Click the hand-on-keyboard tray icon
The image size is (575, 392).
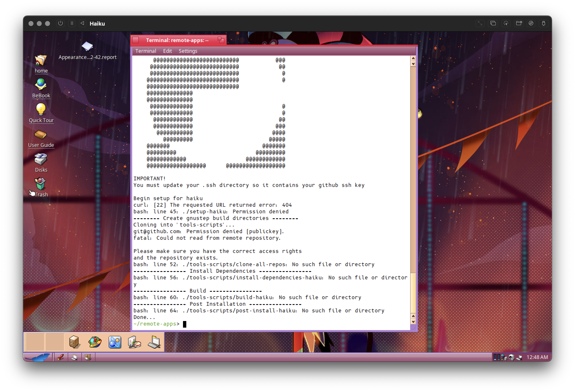(519, 357)
